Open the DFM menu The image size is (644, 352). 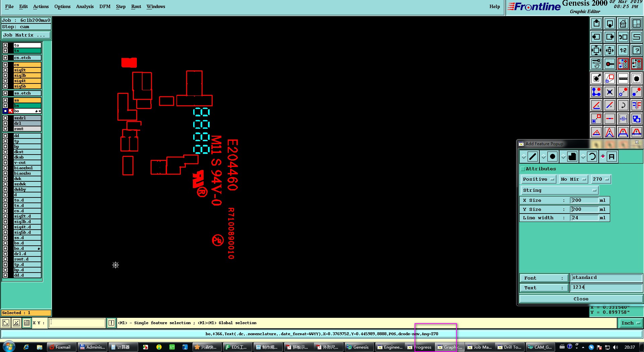(105, 6)
